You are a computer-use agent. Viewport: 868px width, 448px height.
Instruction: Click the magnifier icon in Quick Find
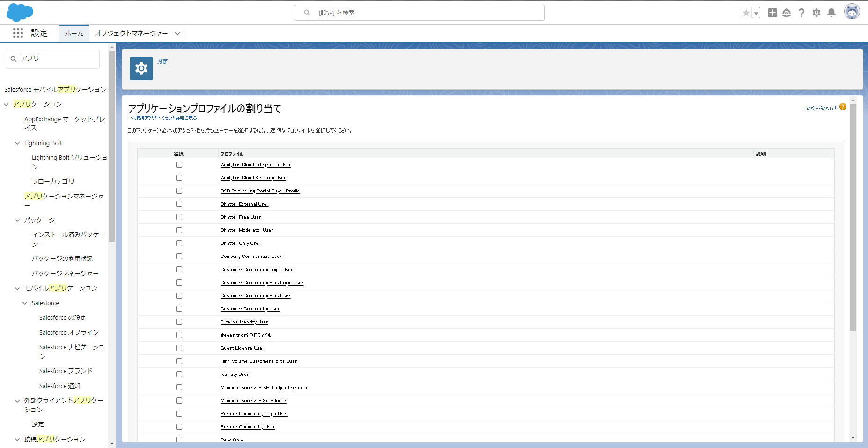point(14,59)
